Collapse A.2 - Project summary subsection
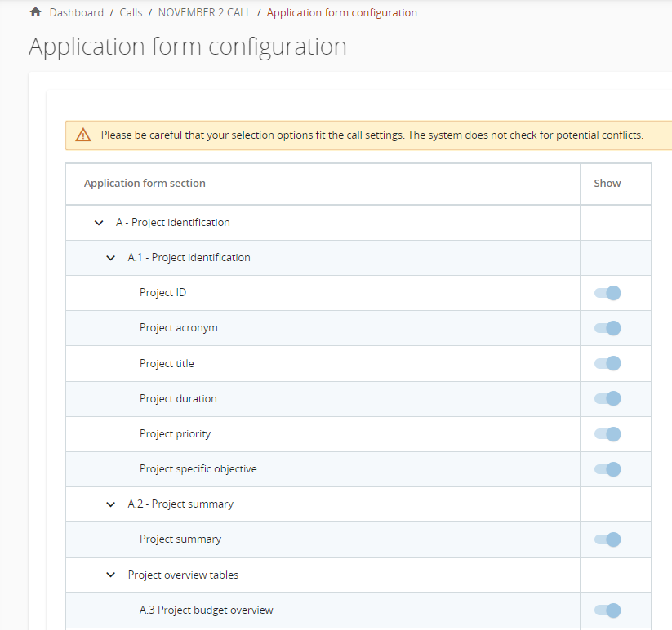This screenshot has height=630, width=672. pyautogui.click(x=111, y=505)
